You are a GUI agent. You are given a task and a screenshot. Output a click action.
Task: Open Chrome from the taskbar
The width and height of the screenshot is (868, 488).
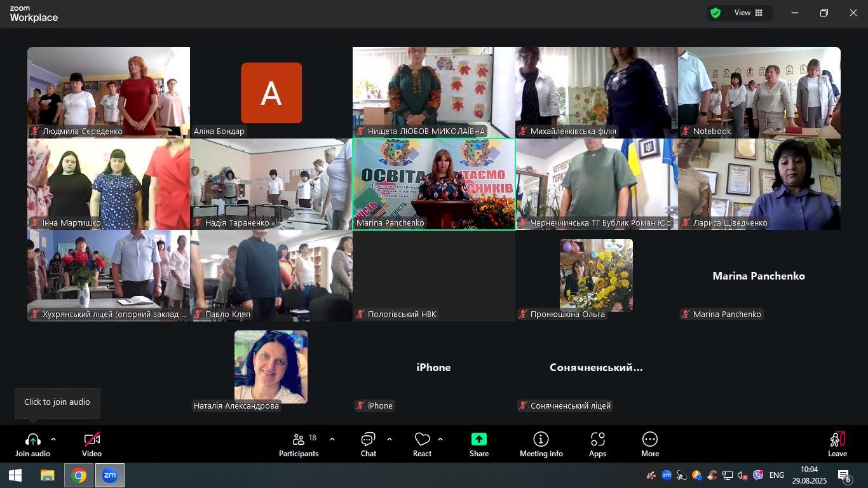tap(79, 475)
